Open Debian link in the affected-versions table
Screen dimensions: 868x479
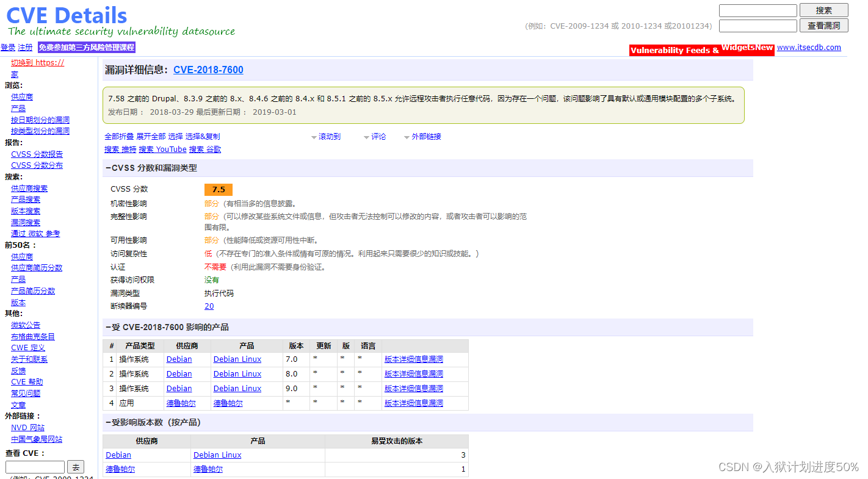[118, 455]
